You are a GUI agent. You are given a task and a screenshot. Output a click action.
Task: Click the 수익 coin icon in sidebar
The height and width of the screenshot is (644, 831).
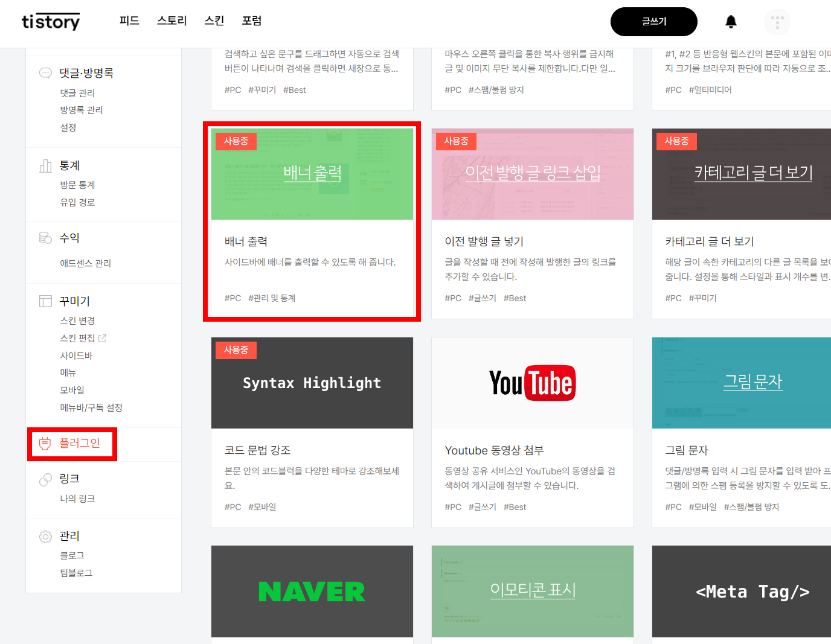click(x=45, y=237)
